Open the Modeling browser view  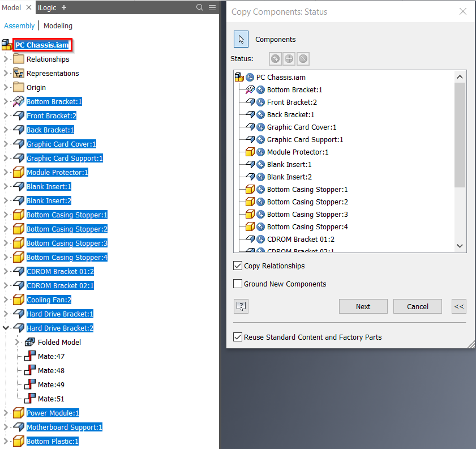(x=59, y=25)
